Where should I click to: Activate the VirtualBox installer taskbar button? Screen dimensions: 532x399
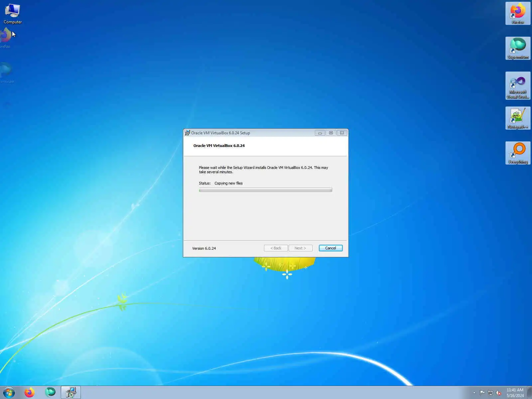point(71,393)
